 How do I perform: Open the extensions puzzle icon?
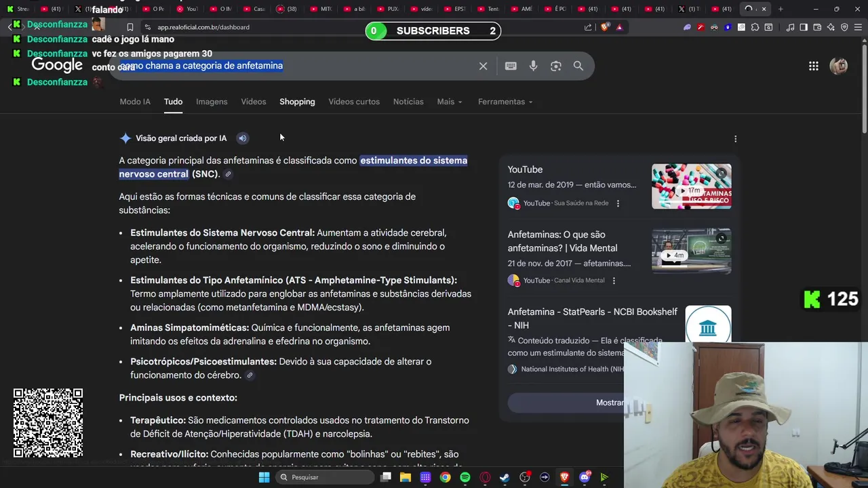[755, 27]
